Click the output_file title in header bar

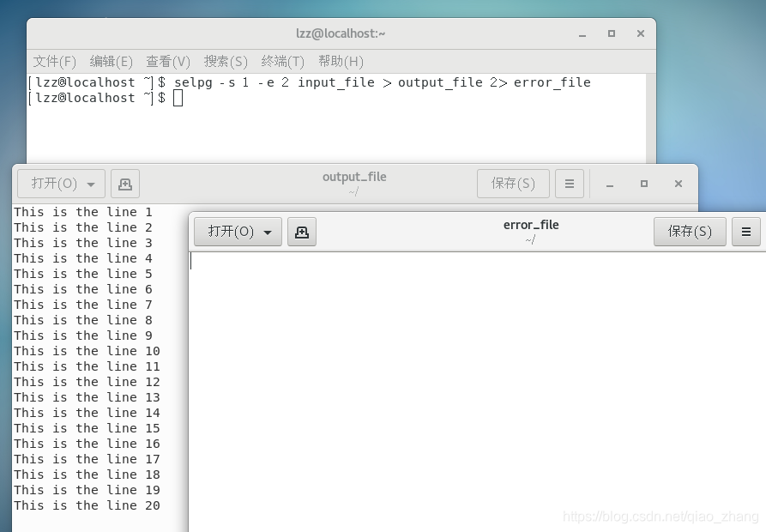[354, 177]
